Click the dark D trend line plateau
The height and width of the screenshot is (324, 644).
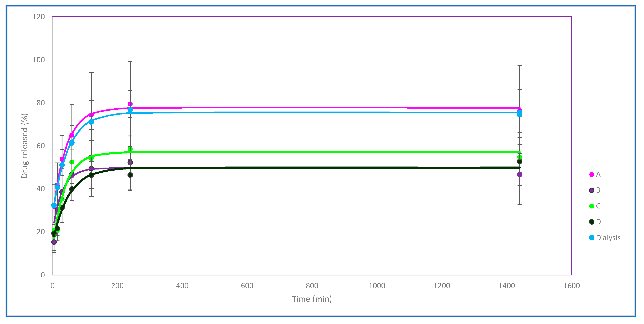(x=300, y=168)
